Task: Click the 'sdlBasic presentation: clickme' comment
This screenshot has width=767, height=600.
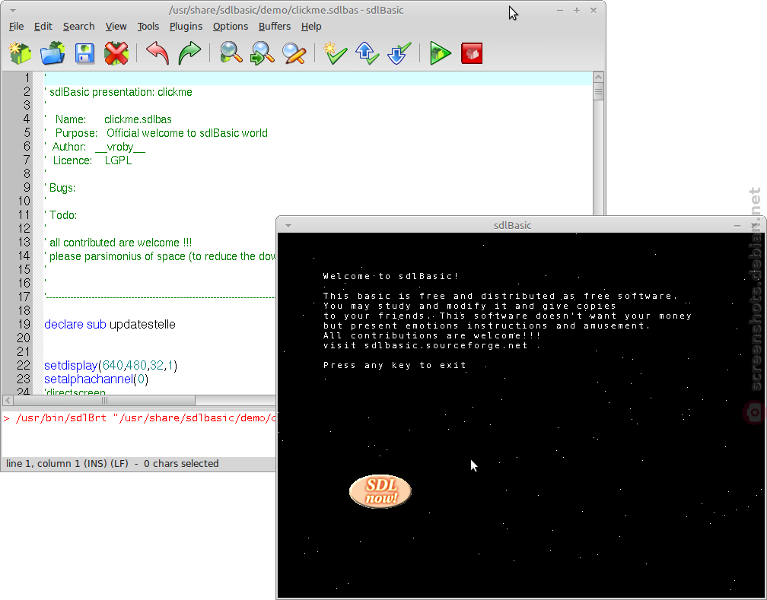Action: pyautogui.click(x=118, y=92)
